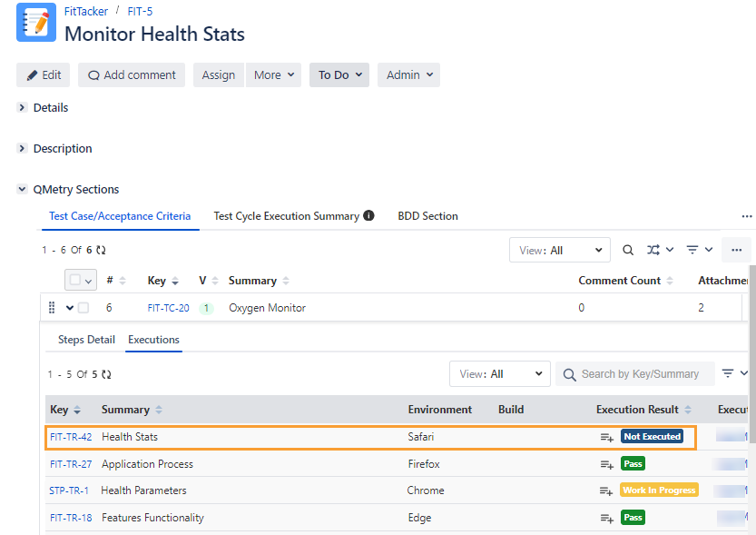The width and height of the screenshot is (756, 535).
Task: Click the Not Executed status badge
Action: point(652,437)
